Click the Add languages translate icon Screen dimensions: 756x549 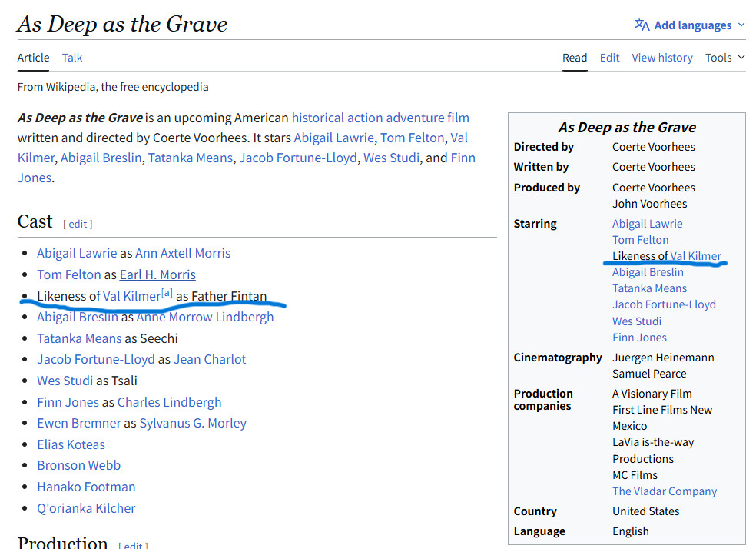(642, 25)
